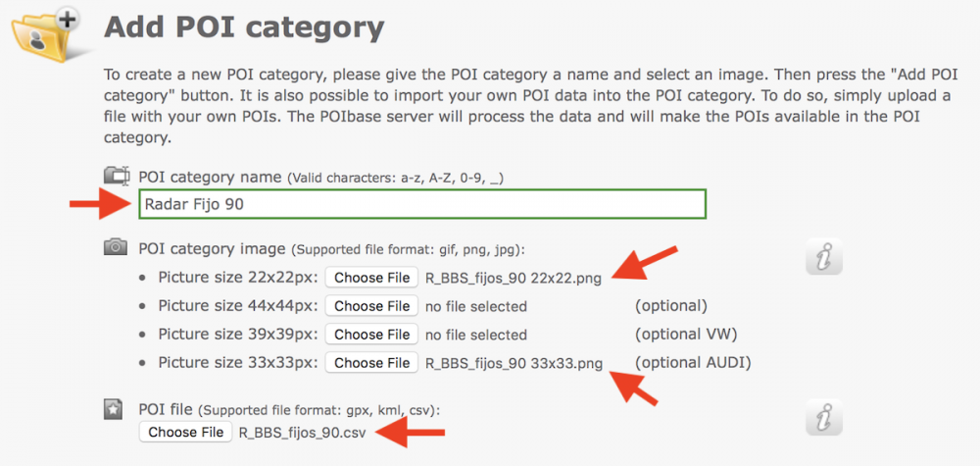Click the red arrow pointing at csv filename
This screenshot has width=980, height=466.
pyautogui.click(x=412, y=433)
